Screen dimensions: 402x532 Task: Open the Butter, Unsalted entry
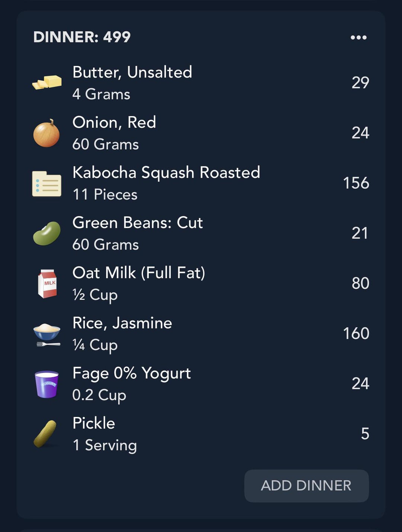201,83
